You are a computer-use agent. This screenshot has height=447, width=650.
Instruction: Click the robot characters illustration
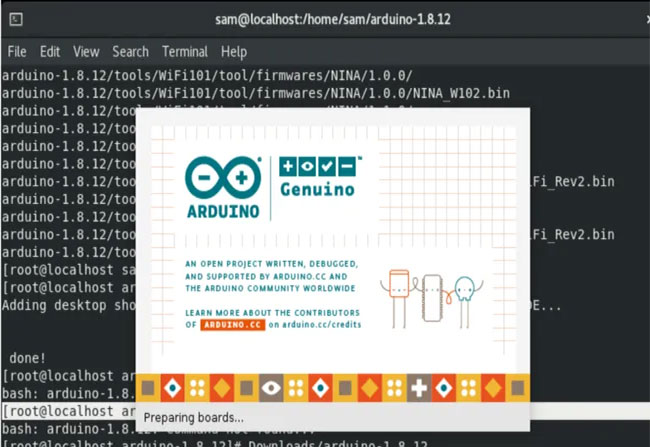432,298
